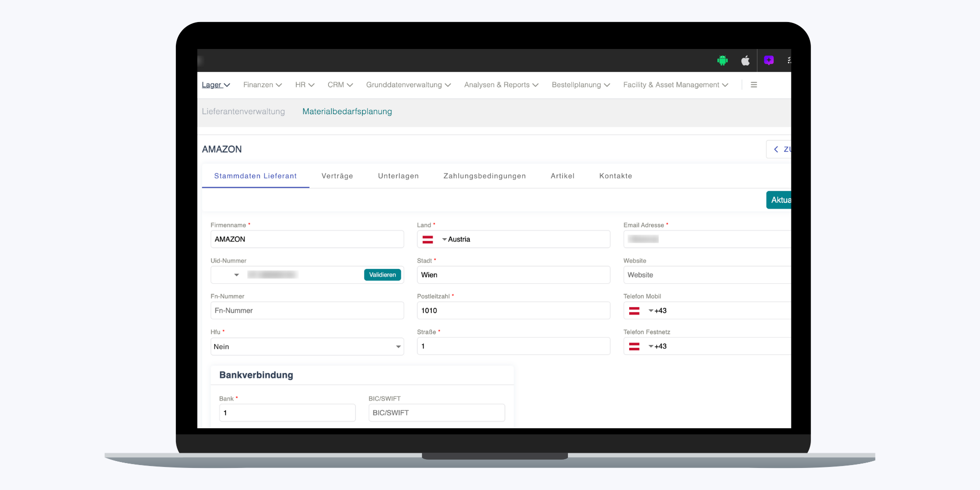Viewport: 980px width, 490px height.
Task: Click the Apple logo icon
Action: pyautogui.click(x=745, y=60)
